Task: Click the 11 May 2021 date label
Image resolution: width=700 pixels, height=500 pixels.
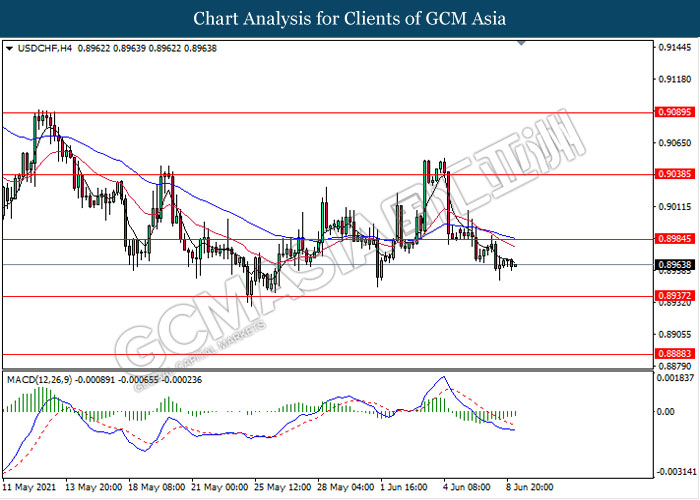Action: coord(29,487)
